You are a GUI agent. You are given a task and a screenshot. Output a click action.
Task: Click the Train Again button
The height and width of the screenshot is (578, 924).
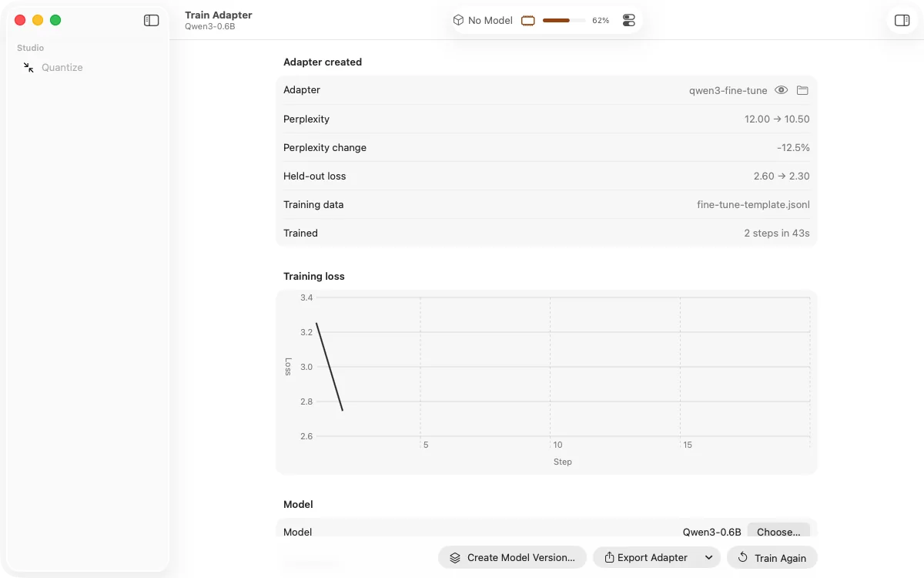click(x=772, y=557)
